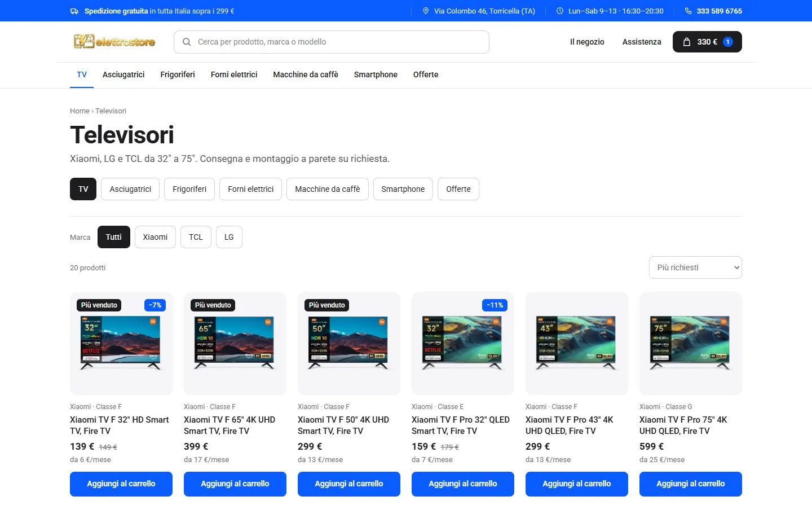This screenshot has width=812, height=505.
Task: Click the cart item count badge
Action: 728,42
